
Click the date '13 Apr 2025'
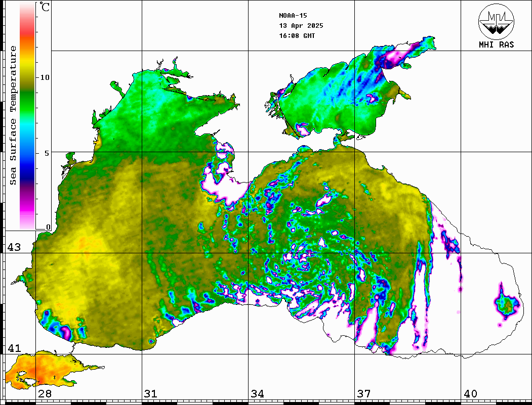[x=301, y=26]
